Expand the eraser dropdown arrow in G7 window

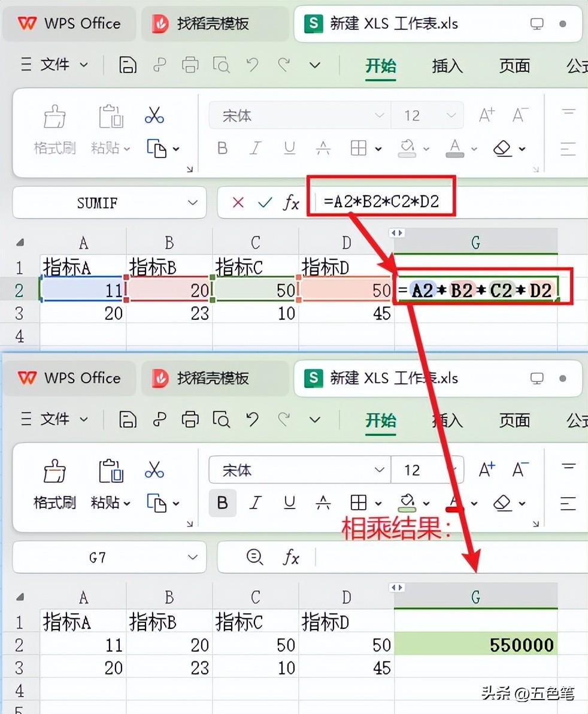pyautogui.click(x=522, y=504)
